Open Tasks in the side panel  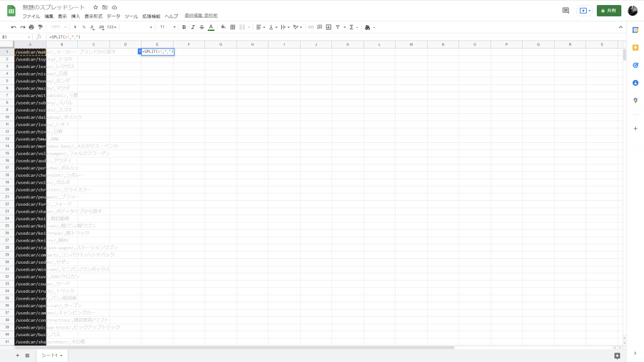[x=635, y=65]
